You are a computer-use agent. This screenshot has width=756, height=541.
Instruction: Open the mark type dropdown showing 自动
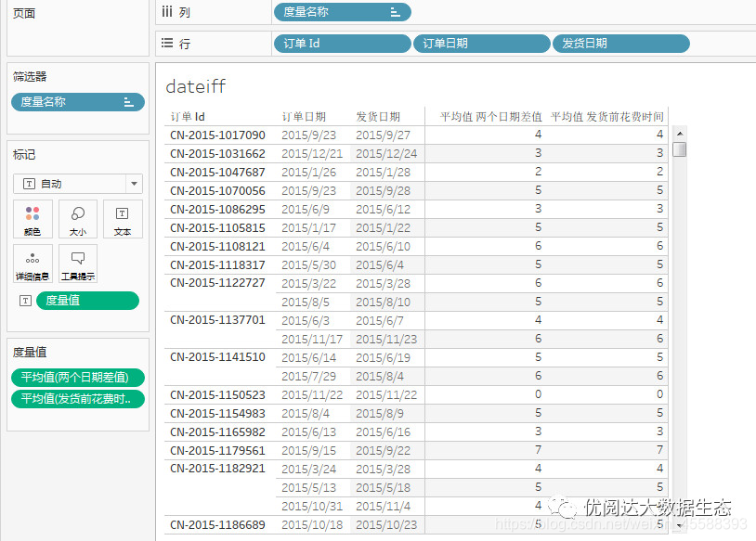pos(78,184)
